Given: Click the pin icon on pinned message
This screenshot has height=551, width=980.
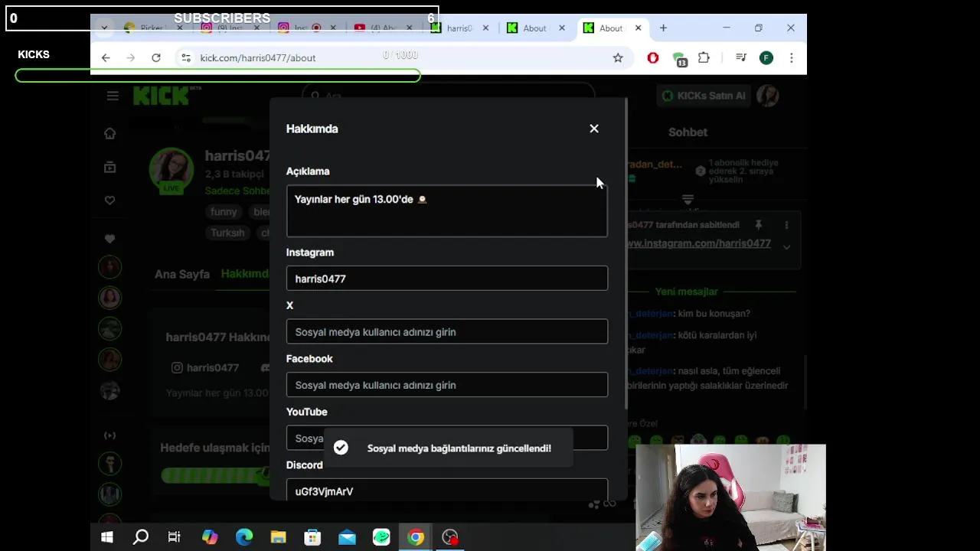Looking at the screenshot, I should 758,225.
